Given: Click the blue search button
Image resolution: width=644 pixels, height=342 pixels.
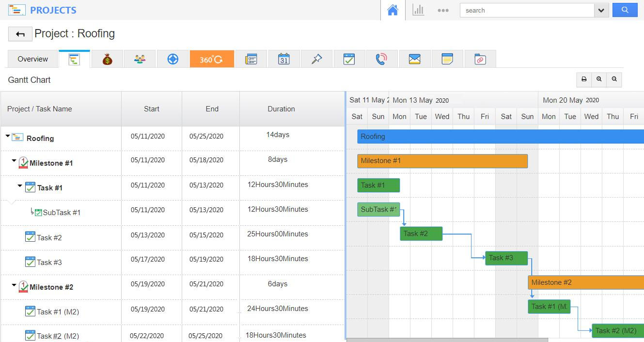Looking at the screenshot, I should click(625, 10).
